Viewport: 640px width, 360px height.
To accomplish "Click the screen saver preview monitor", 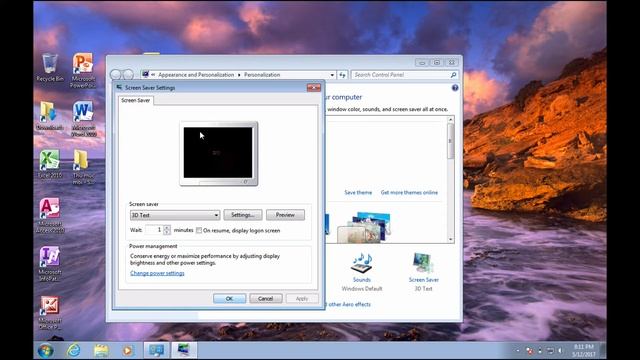I will click(x=218, y=153).
